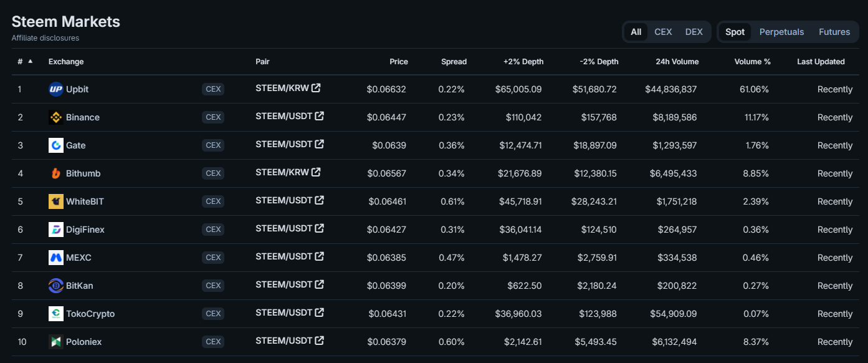Click the MEXC exchange logo

[x=56, y=258]
